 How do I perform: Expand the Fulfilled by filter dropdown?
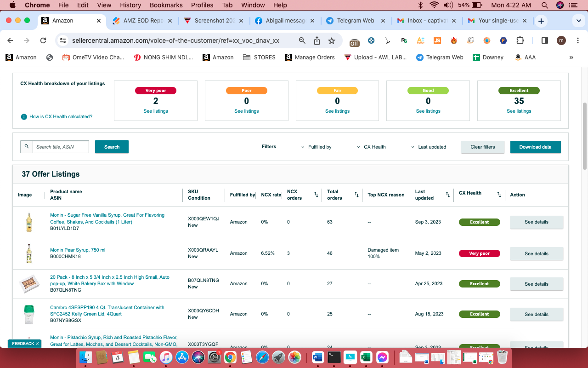pyautogui.click(x=317, y=147)
